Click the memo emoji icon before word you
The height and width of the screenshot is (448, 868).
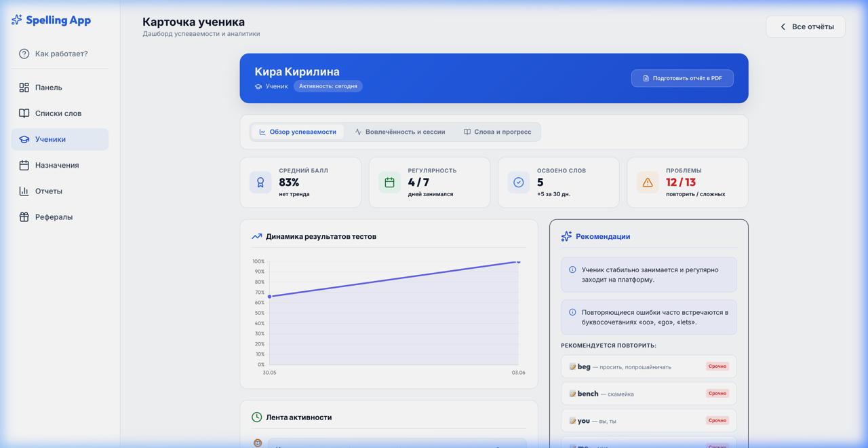pos(572,421)
